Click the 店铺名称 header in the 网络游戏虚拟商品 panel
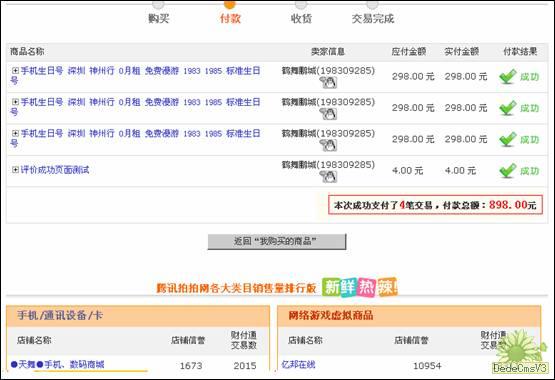Image resolution: width=555 pixels, height=380 pixels. tap(305, 340)
